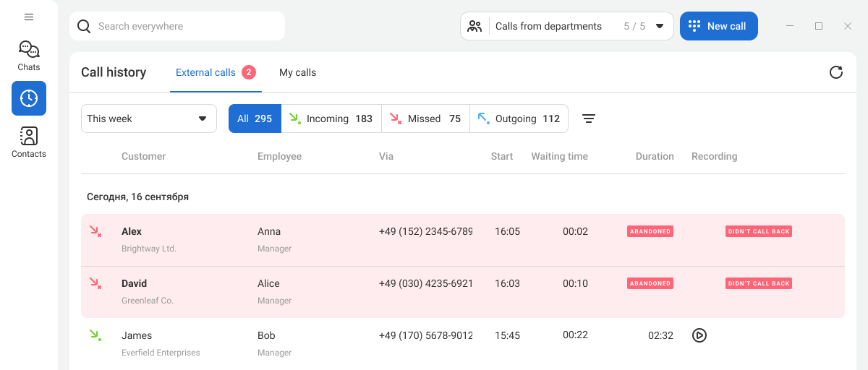Screen dimensions: 868x370
Task: Start a New call
Action: (x=718, y=26)
